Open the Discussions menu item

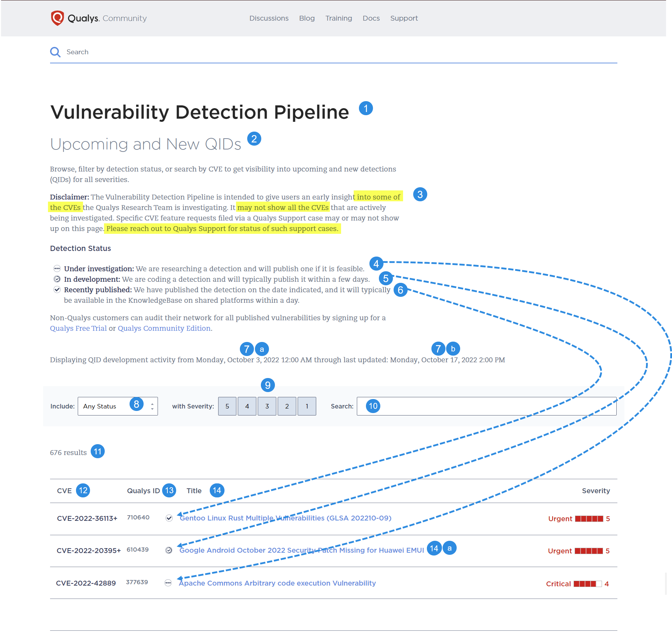269,18
